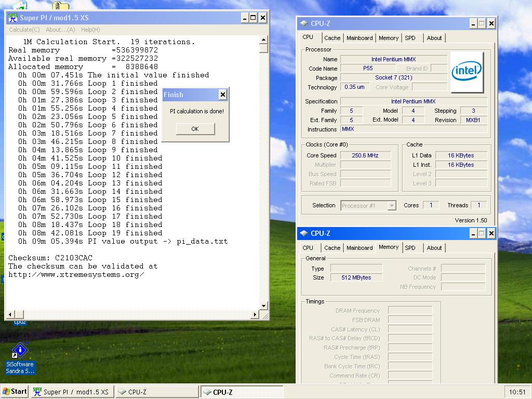
Task: Open the Calculate(C) menu in Super PI
Action: click(x=24, y=30)
